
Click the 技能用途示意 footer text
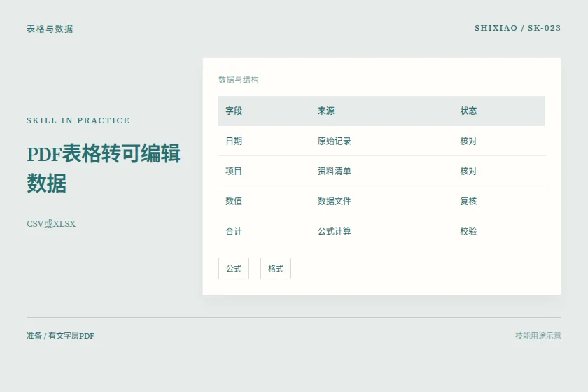coord(538,336)
